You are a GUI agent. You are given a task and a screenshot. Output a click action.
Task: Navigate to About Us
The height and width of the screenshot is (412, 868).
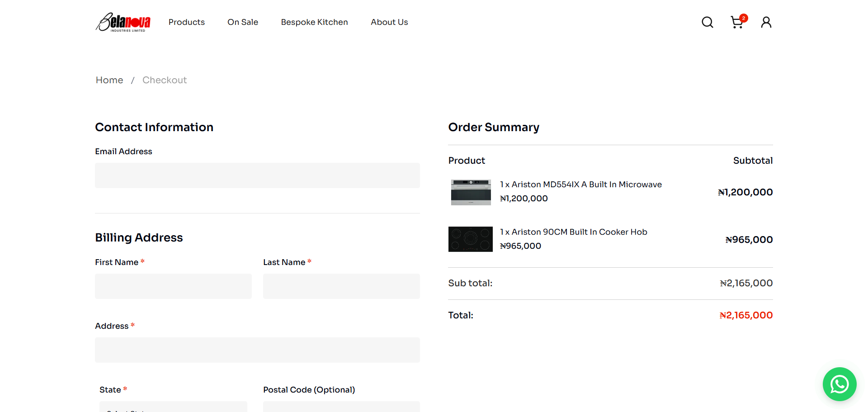coord(389,22)
